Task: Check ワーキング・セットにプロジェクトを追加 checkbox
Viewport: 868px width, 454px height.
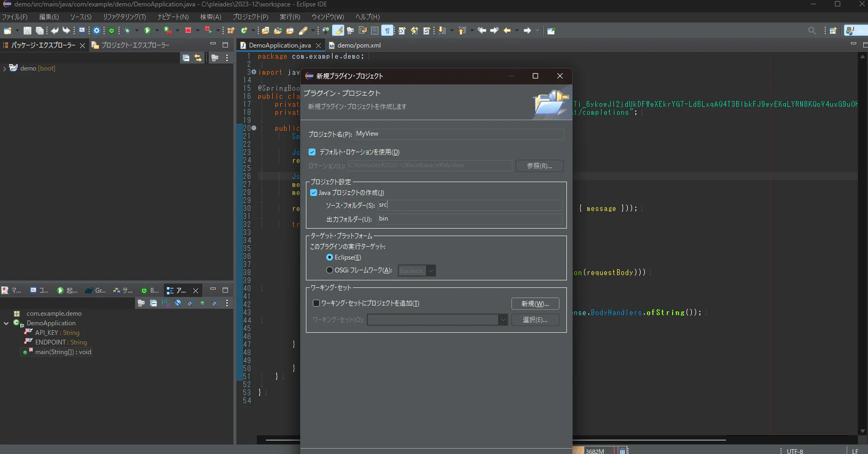Action: (316, 303)
